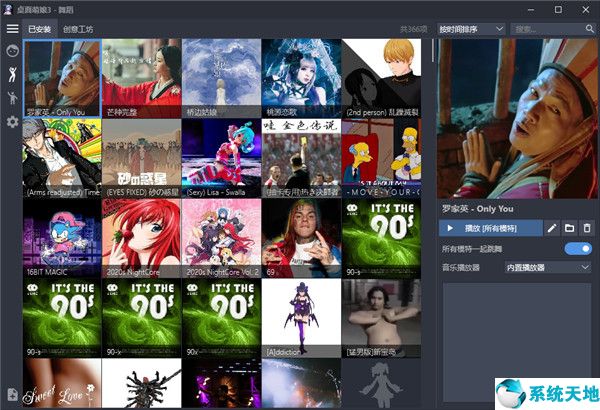Image resolution: width=600 pixels, height=410 pixels.
Task: Click the dance list scrollbar
Action: (433, 50)
